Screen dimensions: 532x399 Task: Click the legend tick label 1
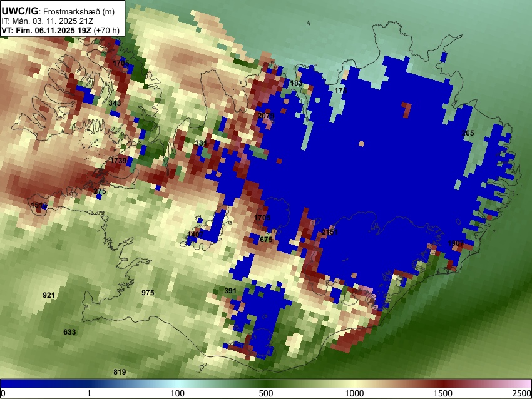(x=89, y=393)
